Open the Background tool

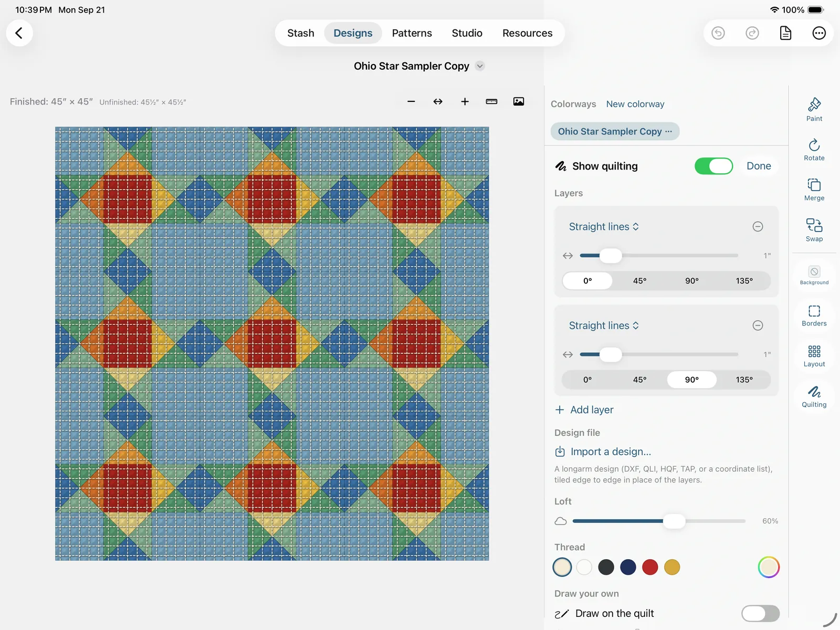pyautogui.click(x=814, y=275)
